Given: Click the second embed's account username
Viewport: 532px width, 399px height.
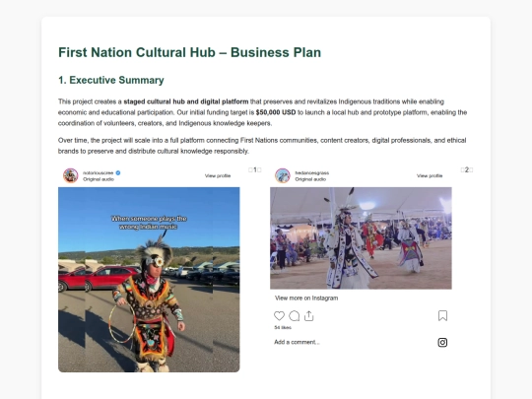Looking at the screenshot, I should click(311, 172).
